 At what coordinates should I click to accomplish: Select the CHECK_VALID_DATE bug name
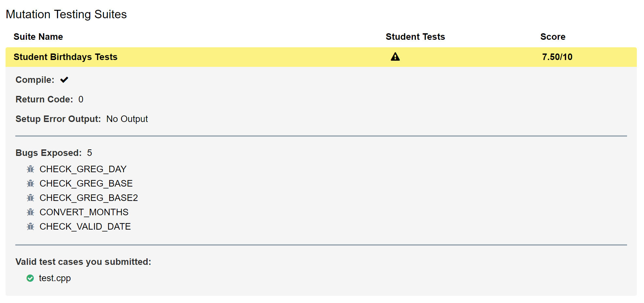[85, 226]
